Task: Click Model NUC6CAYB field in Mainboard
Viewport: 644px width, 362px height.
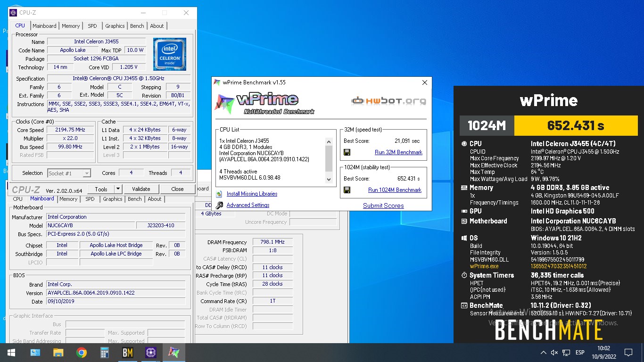Action: point(90,225)
